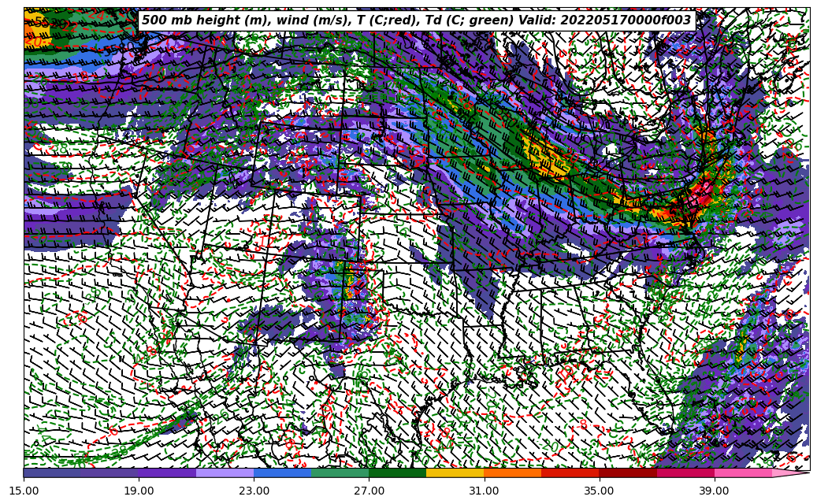The width and height of the screenshot is (817, 504).
Task: Select the orange colorbar segment after 31.00
Action: click(513, 472)
